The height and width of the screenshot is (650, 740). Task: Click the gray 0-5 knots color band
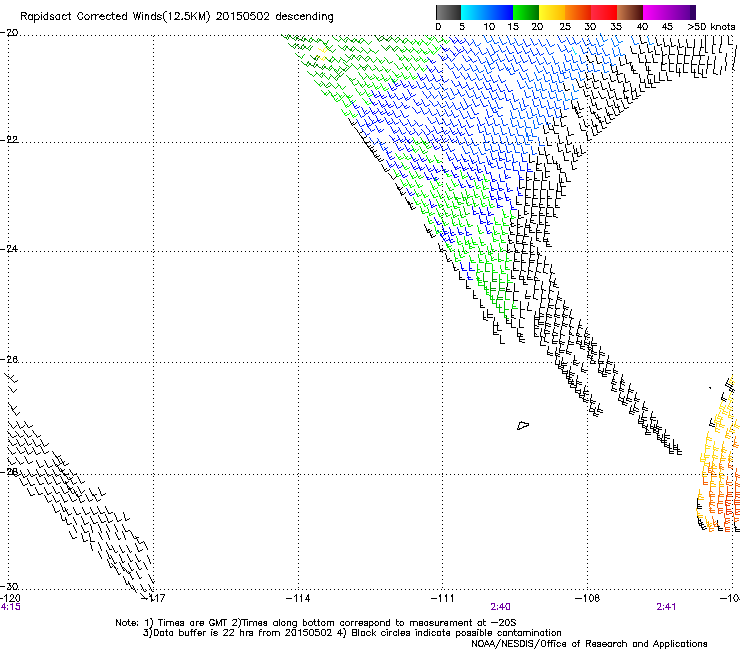tap(448, 12)
